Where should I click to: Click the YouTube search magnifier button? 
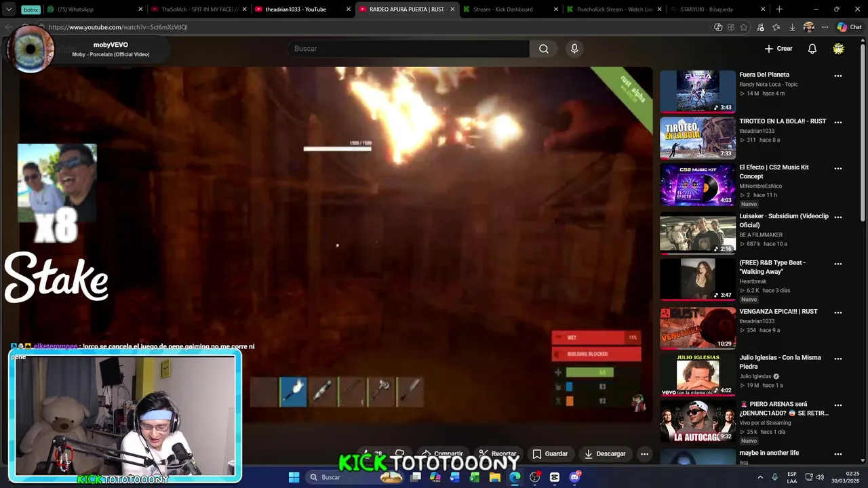point(543,49)
